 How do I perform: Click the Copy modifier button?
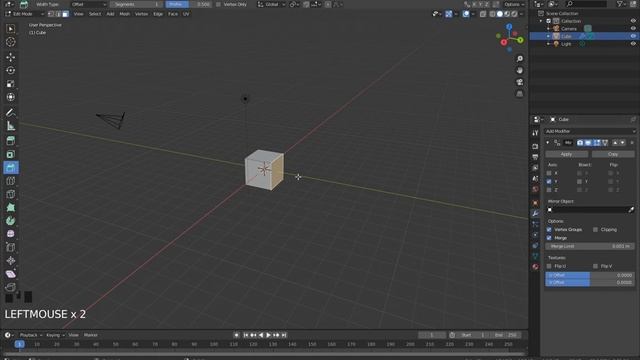pos(613,154)
